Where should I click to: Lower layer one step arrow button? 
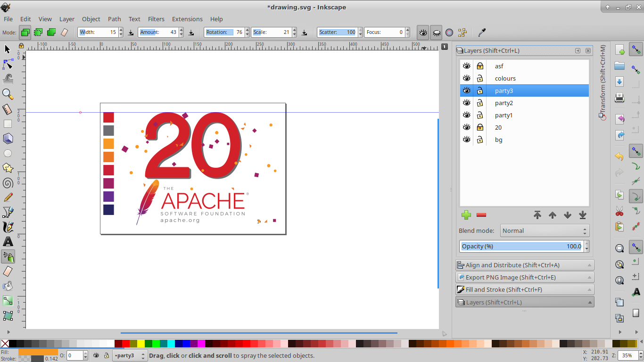click(x=568, y=215)
